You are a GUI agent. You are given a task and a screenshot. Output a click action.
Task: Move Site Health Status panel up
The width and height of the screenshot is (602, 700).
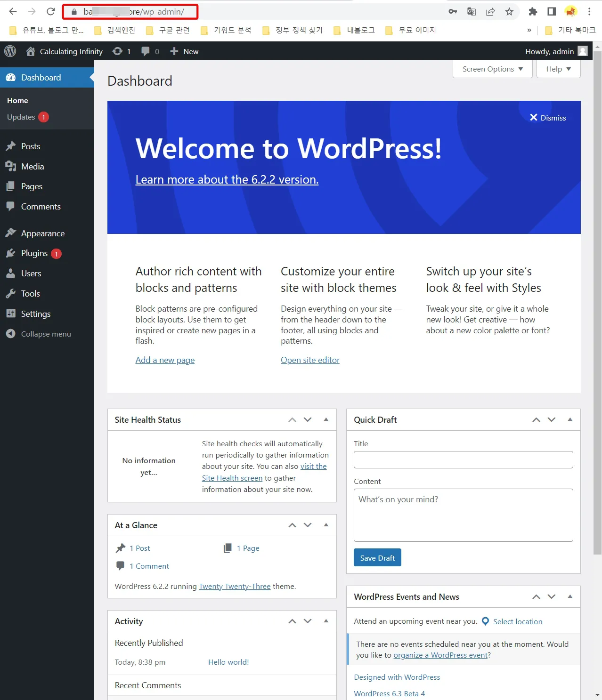pos(293,419)
